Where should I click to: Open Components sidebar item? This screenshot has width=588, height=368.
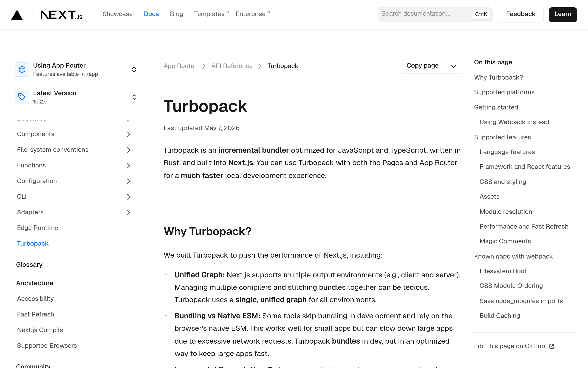pos(35,134)
